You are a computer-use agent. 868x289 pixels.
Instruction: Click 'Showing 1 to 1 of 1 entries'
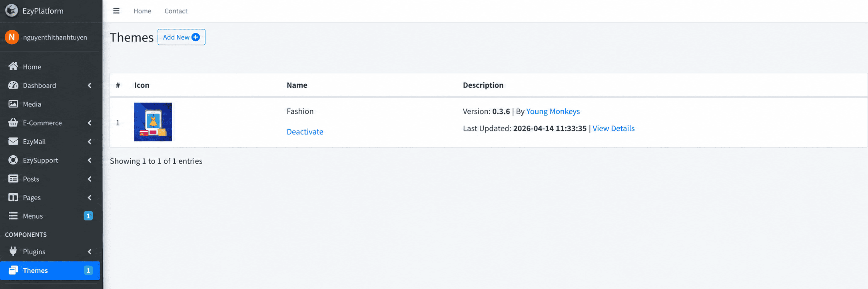click(156, 161)
